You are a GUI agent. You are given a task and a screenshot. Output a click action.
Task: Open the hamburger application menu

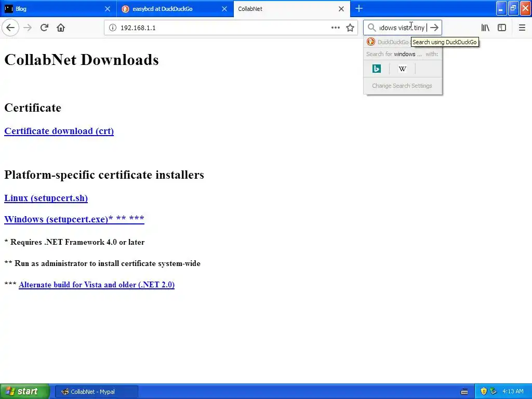click(522, 28)
